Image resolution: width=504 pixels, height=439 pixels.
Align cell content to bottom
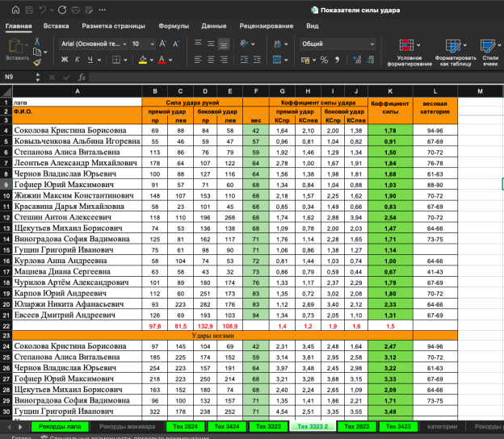point(224,44)
